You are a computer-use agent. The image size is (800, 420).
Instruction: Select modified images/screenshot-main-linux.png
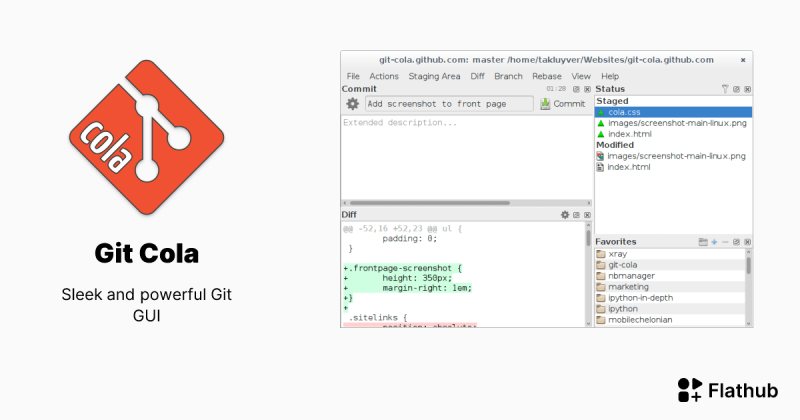(x=673, y=156)
